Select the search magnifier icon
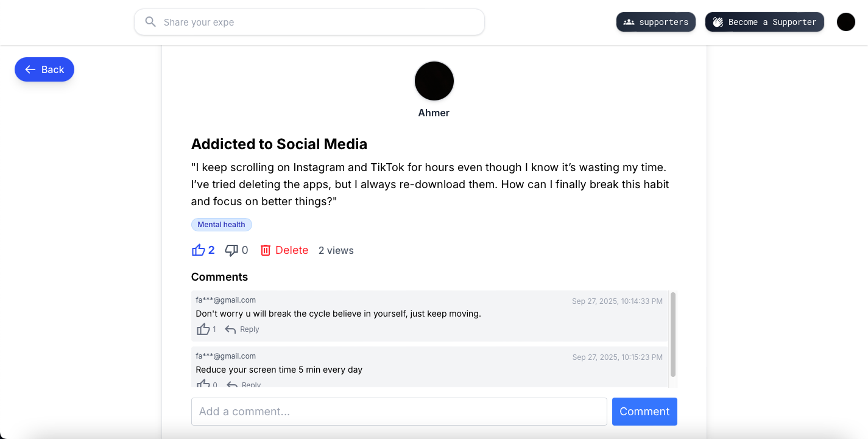The height and width of the screenshot is (439, 868). [150, 22]
